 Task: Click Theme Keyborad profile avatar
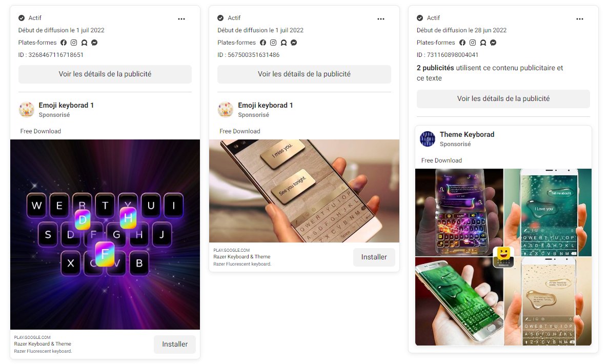click(x=428, y=139)
